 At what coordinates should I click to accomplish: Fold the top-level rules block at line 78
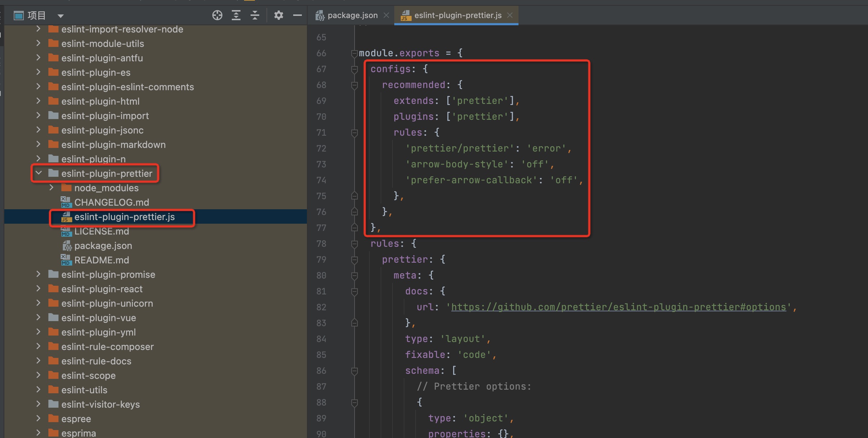point(355,244)
